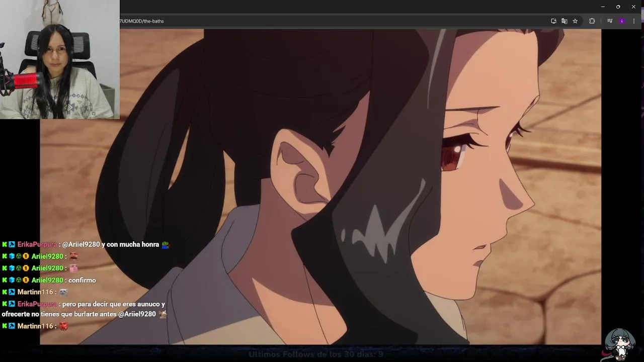Screen dimensions: 644x362
Task: Click the 'Ultimos Follows de los 30 dias' text
Action: click(316, 354)
